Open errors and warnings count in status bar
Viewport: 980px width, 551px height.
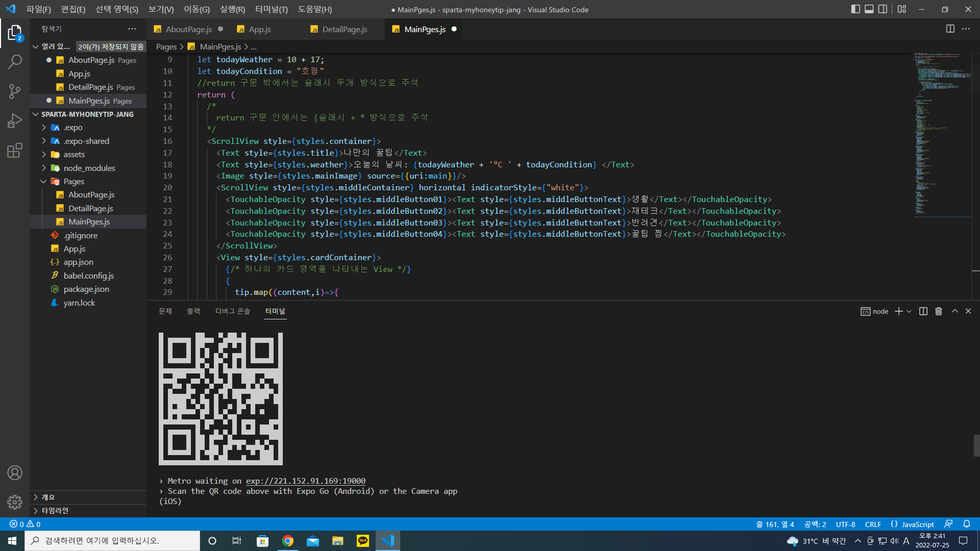(25, 524)
